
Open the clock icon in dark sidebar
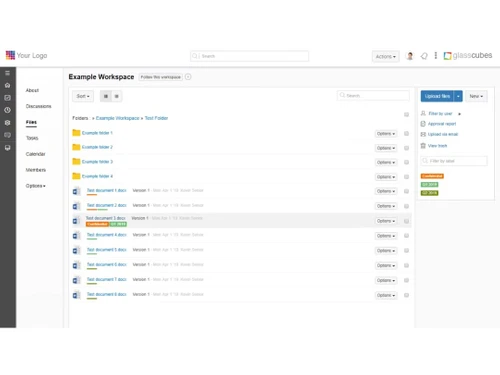pyautogui.click(x=7, y=110)
